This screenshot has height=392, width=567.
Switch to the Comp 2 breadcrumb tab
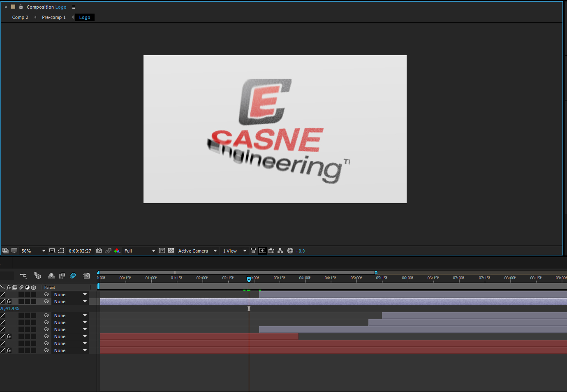click(x=20, y=17)
